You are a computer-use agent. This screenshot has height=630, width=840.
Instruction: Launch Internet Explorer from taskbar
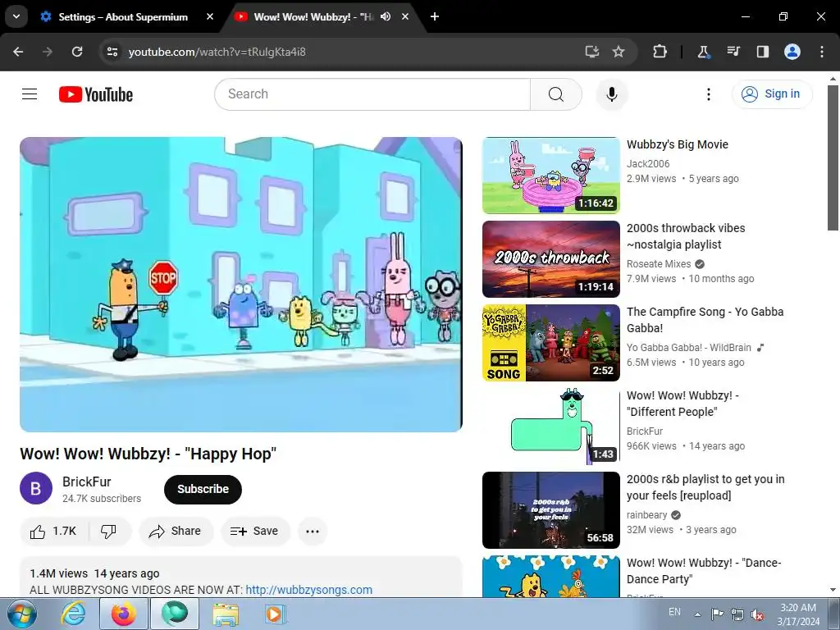click(73, 614)
